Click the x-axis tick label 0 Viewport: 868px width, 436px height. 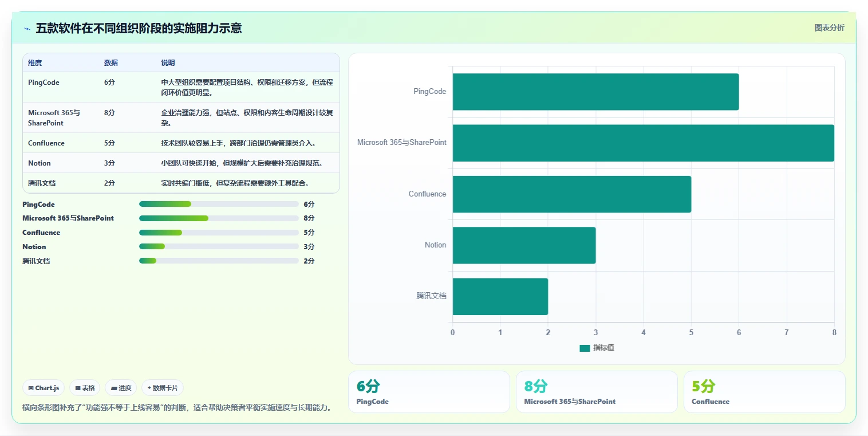[453, 333]
